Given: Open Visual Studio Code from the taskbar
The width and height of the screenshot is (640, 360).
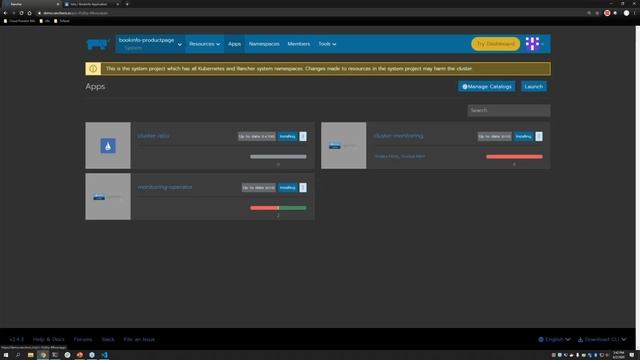Looking at the screenshot, I should [104, 355].
